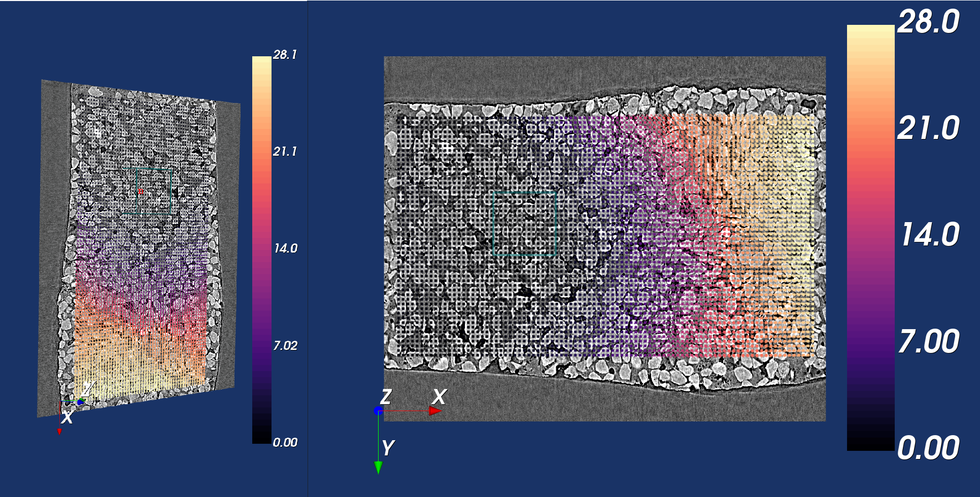Click the teal square region in left view

tap(154, 191)
